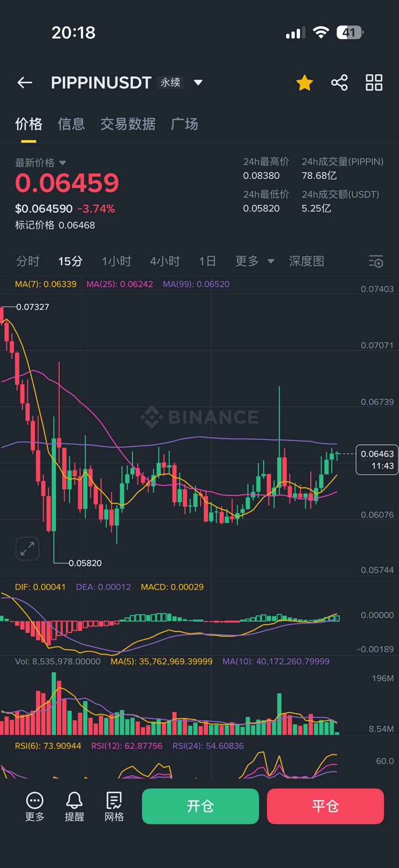
Task: Switch to the 信息 tab
Action: [x=71, y=124]
